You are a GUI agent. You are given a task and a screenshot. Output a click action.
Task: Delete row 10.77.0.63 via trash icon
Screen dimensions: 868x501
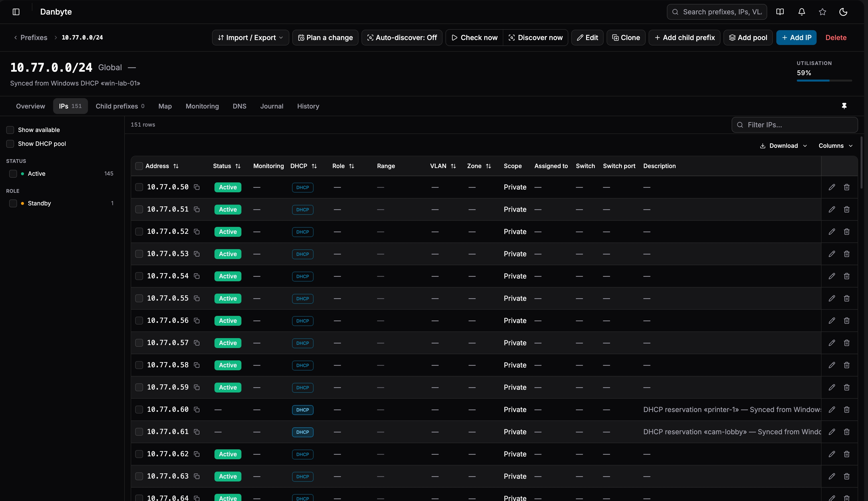coord(847,476)
